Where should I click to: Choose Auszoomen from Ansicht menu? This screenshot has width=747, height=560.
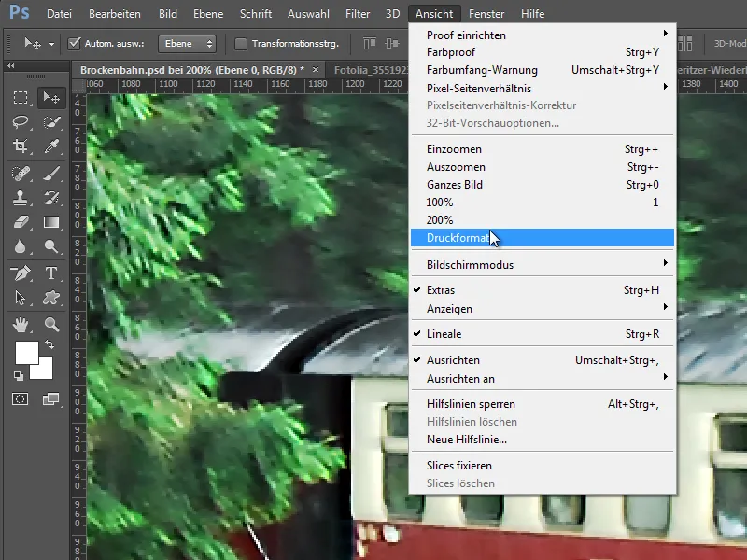(543, 167)
